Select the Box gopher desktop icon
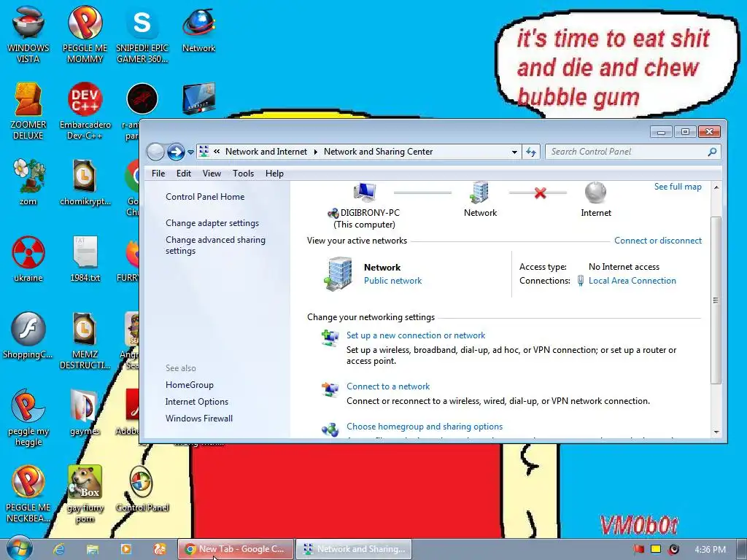This screenshot has width=747, height=560. click(x=85, y=494)
